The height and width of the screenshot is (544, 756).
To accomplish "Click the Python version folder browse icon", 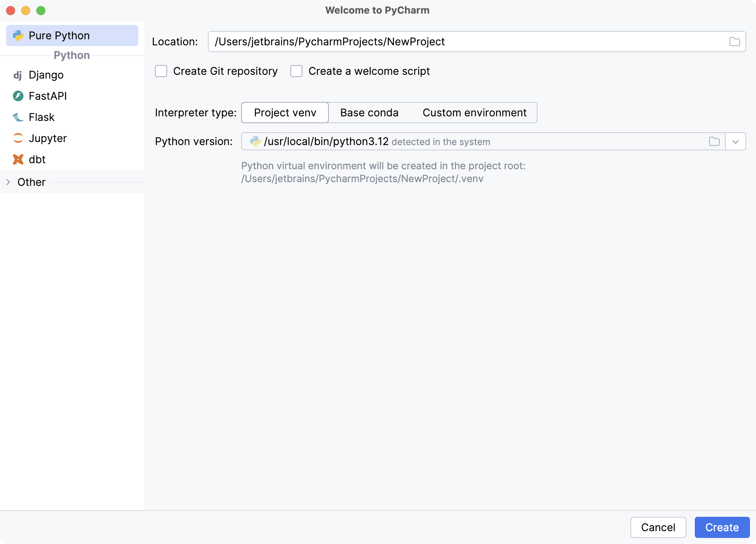I will (x=714, y=141).
